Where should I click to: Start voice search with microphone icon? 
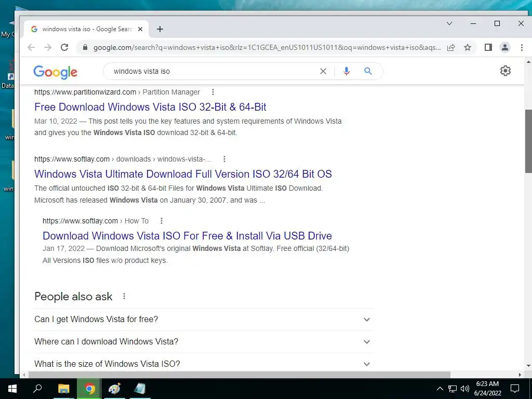[347, 71]
